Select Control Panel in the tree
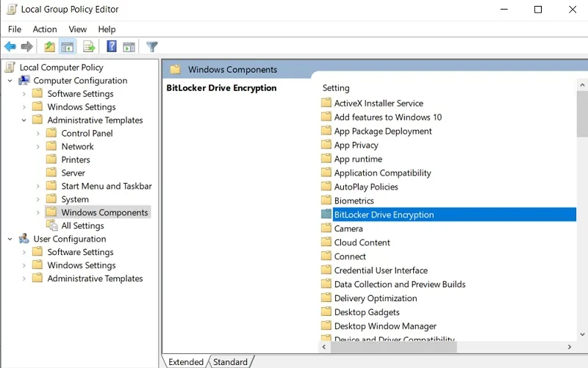 tap(87, 134)
